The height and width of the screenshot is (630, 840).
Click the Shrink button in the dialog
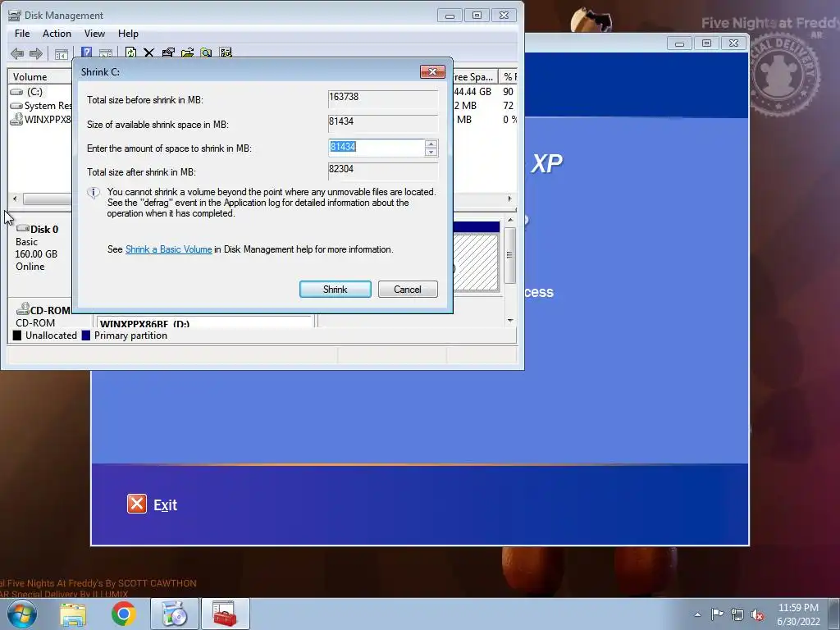(x=336, y=290)
